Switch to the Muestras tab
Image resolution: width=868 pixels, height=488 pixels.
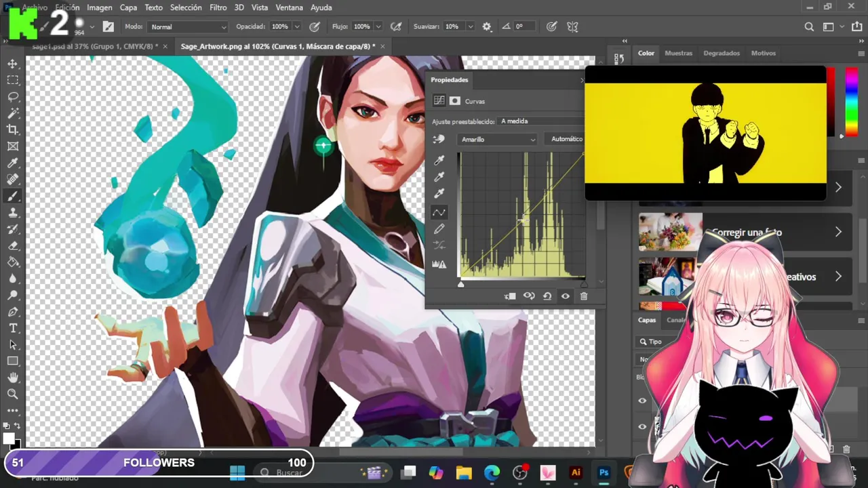678,53
